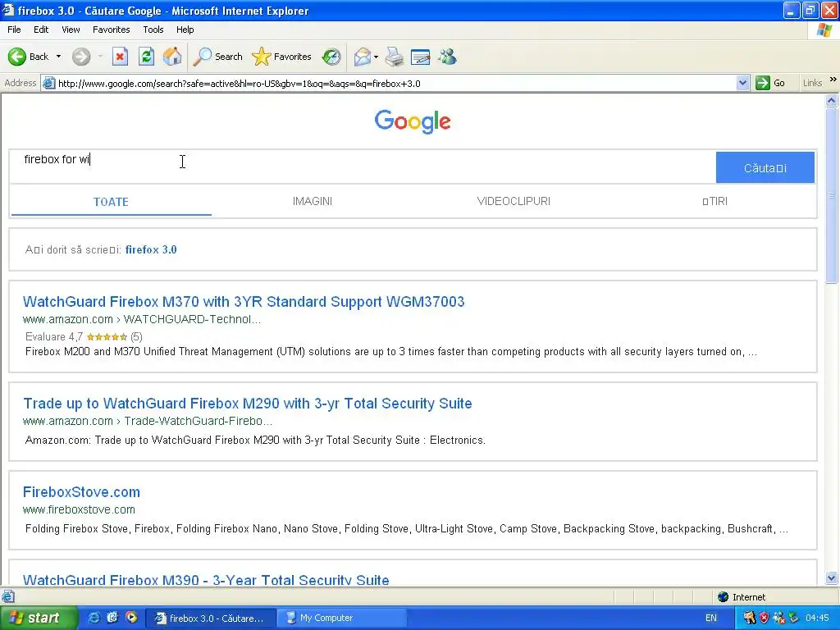Image resolution: width=840 pixels, height=630 pixels.
Task: Switch to the IMAGINI tab
Action: [313, 202]
